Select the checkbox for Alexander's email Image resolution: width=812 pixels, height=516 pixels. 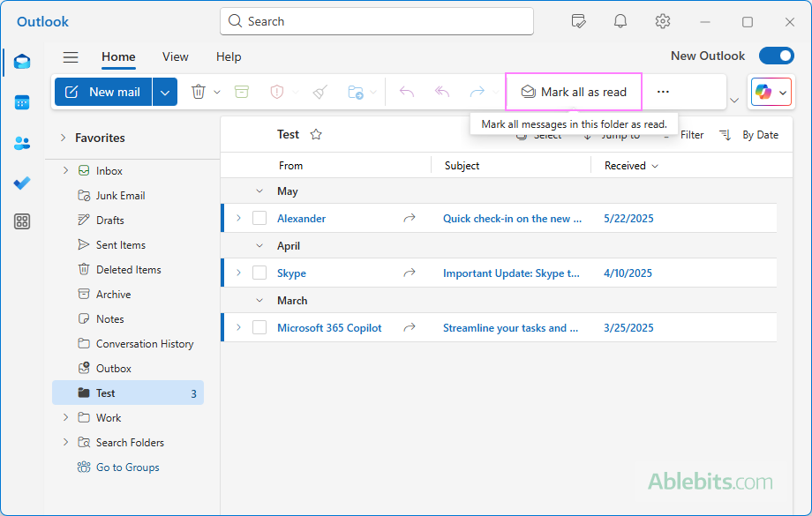[259, 218]
